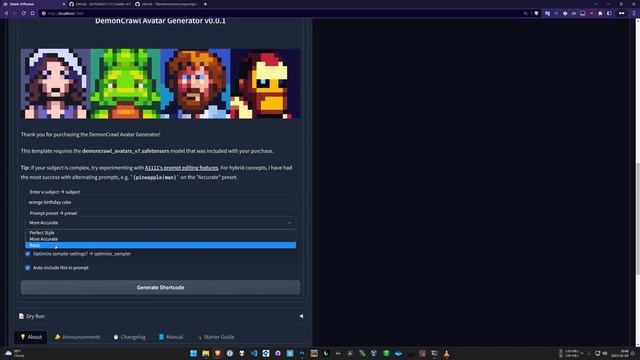Open the Starter Guide tab
Viewport: 640px width, 360px height.
(x=215, y=337)
